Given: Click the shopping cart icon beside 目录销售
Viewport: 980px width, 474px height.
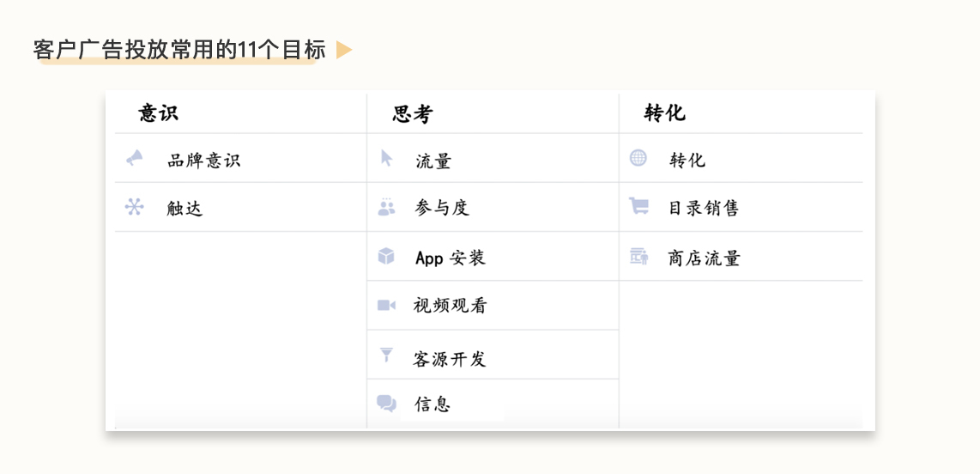Looking at the screenshot, I should tap(638, 206).
